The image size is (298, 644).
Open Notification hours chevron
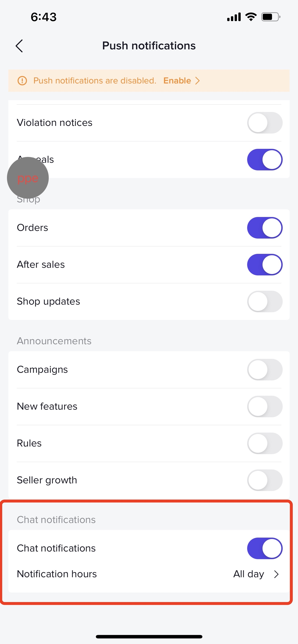[276, 574]
